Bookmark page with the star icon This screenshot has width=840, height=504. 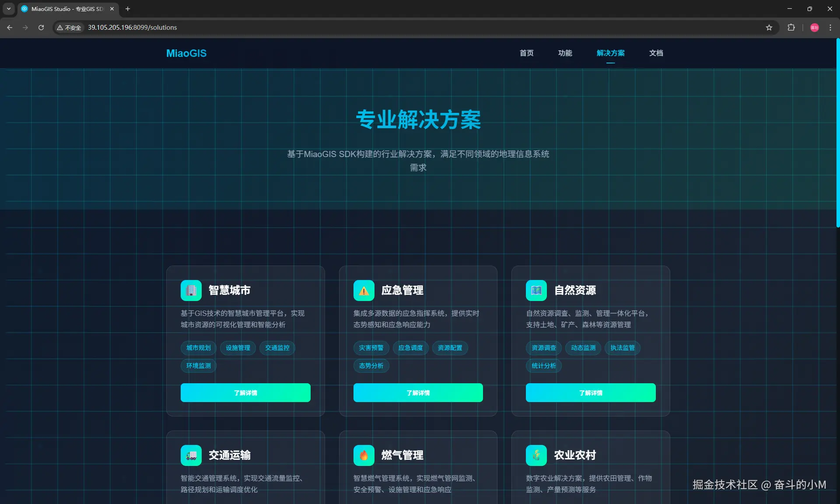[x=769, y=28]
